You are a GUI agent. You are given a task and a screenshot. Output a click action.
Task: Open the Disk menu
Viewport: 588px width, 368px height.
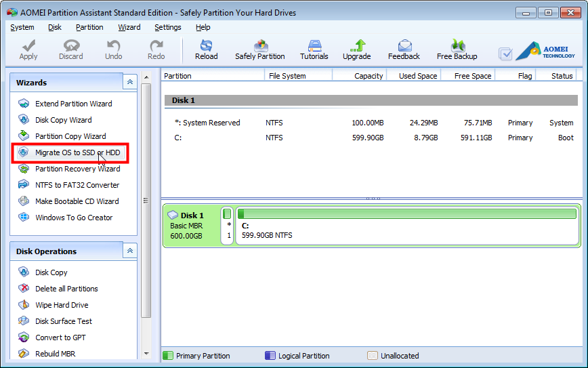[55, 27]
